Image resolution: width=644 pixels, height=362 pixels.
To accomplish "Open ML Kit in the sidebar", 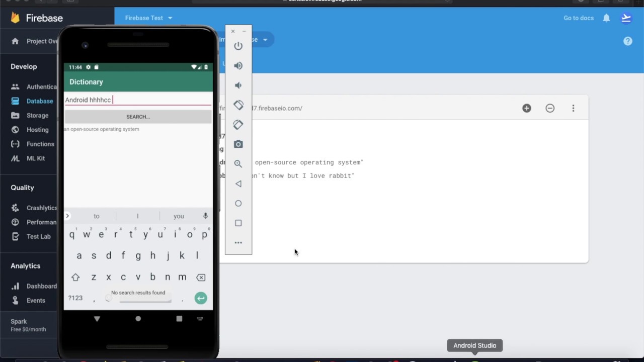I will point(36,158).
